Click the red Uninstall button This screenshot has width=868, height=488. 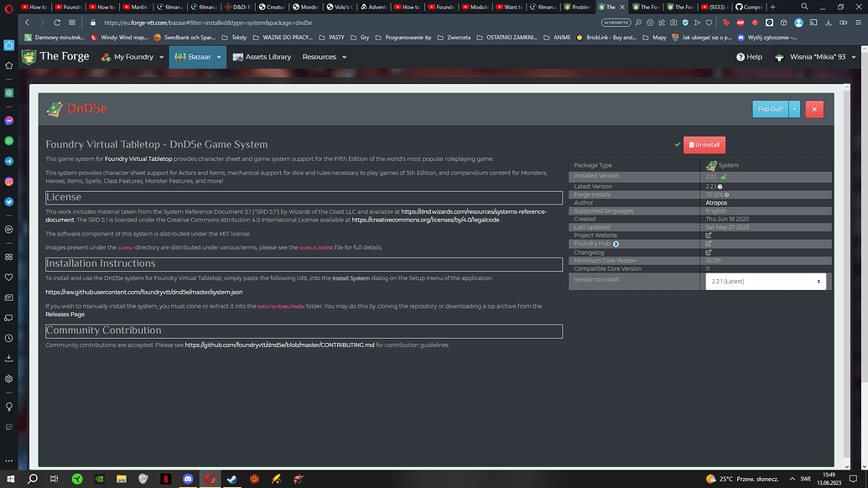click(704, 144)
